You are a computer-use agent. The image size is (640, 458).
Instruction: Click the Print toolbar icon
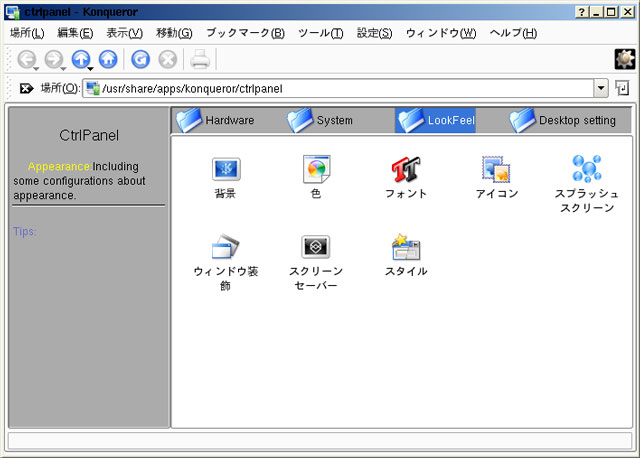[200, 60]
